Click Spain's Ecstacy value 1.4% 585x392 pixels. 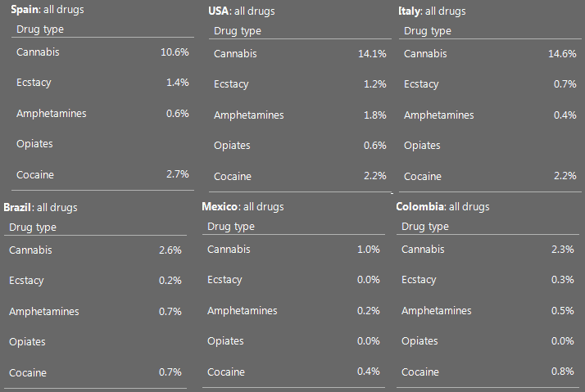[177, 83]
